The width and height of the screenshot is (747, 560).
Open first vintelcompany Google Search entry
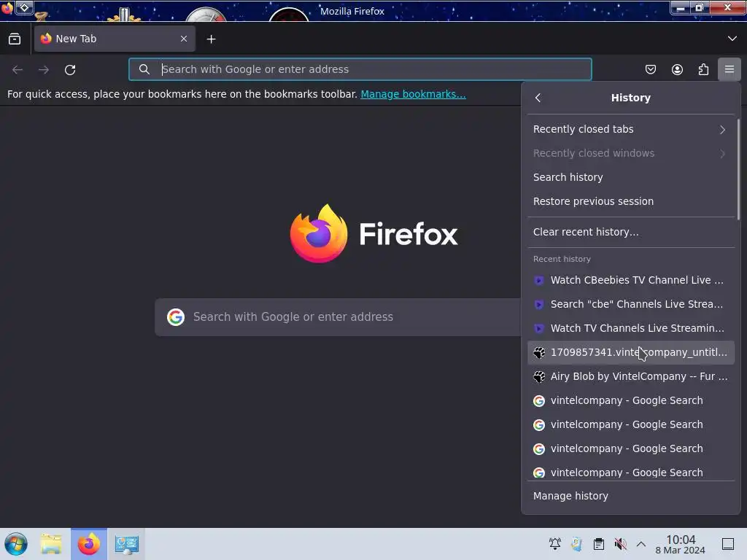tap(631, 400)
